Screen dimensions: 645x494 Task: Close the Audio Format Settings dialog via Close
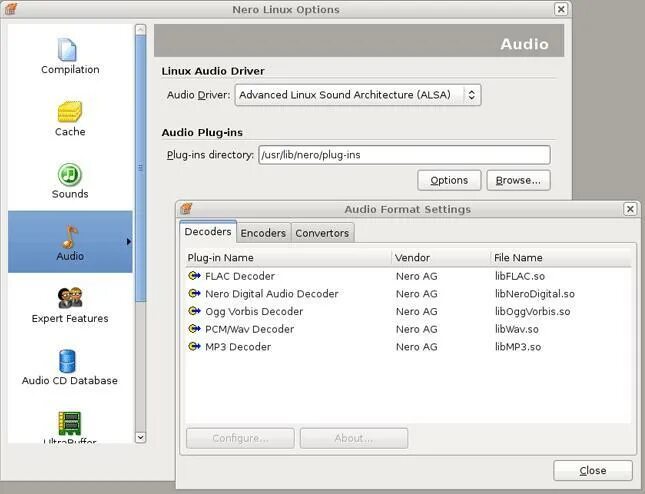(x=593, y=470)
